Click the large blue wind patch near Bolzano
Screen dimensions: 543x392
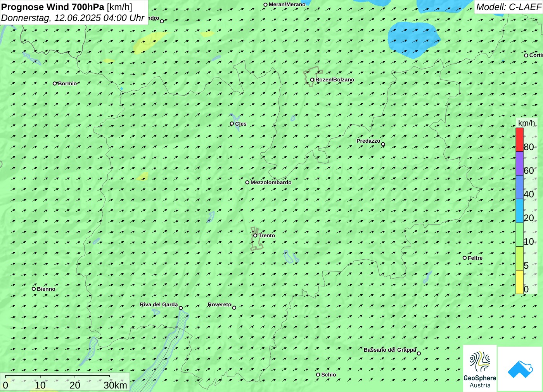coord(413,40)
